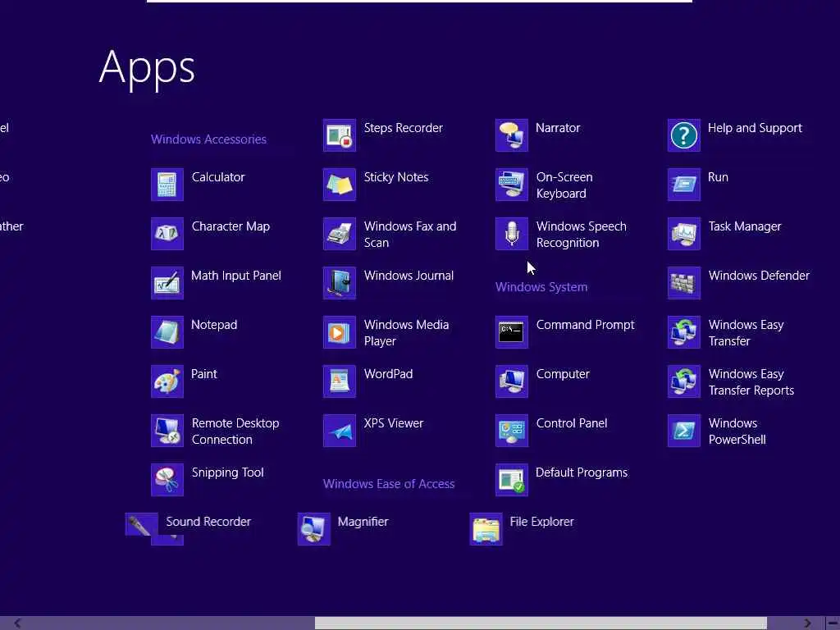Open Windows Easy Transfer Reports icon
The image size is (840, 630).
coord(684,381)
